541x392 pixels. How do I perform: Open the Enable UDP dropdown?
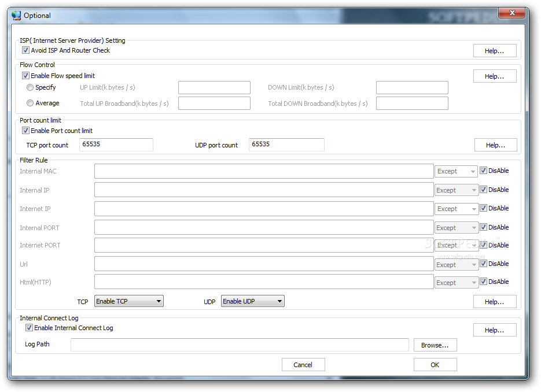252,301
